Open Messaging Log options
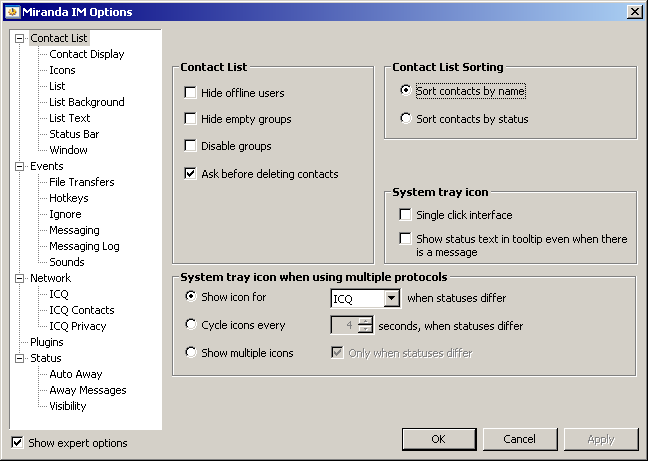The image size is (648, 461). 84,246
